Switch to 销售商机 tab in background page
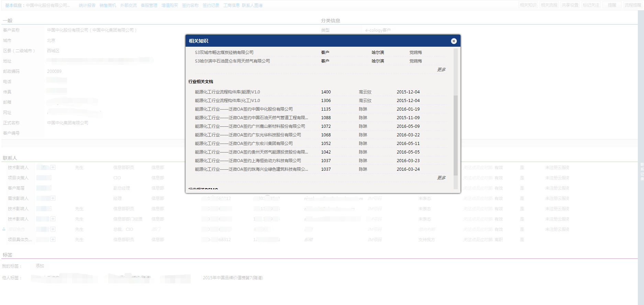The height and width of the screenshot is (305, 644). (108, 5)
